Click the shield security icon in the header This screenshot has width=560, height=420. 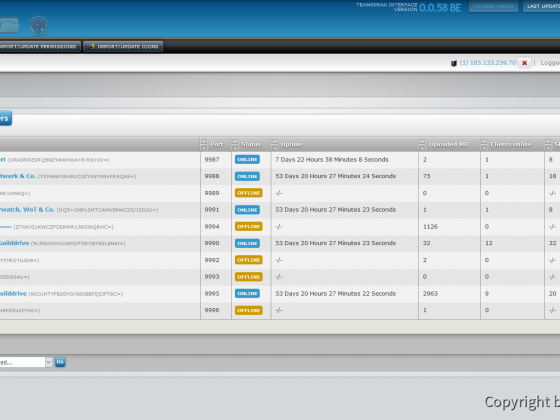coord(39,25)
